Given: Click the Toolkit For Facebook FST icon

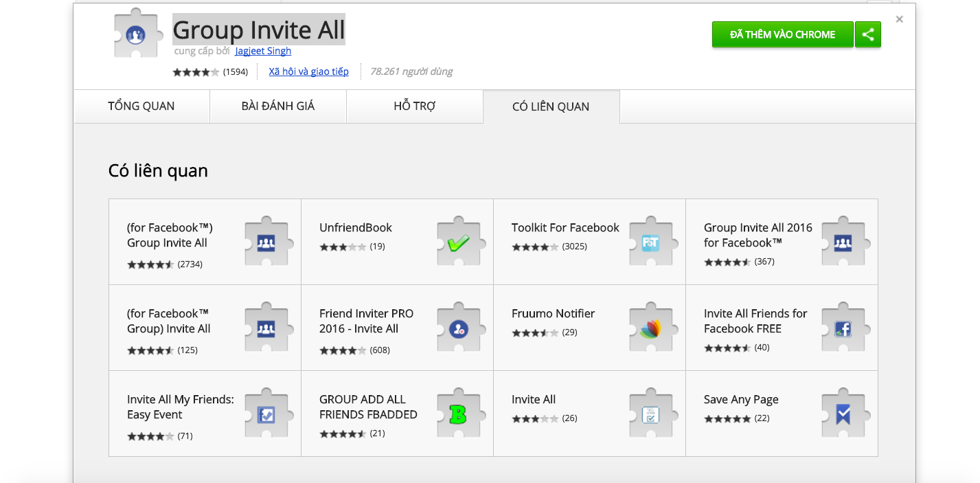Looking at the screenshot, I should click(x=653, y=242).
